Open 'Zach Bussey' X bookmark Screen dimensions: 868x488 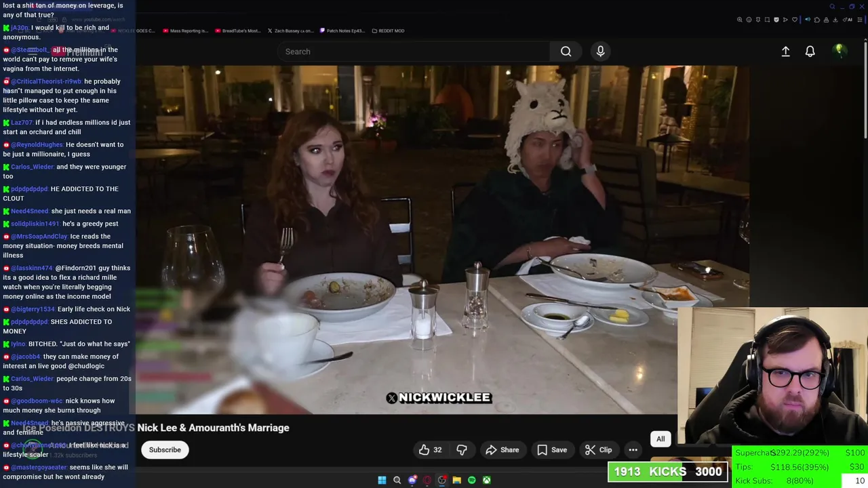[290, 30]
